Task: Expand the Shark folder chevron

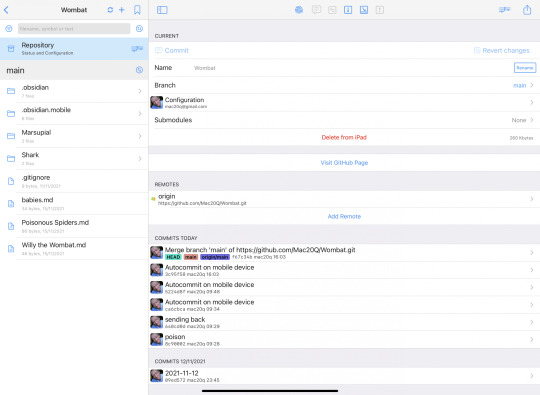Action: pyautogui.click(x=140, y=158)
